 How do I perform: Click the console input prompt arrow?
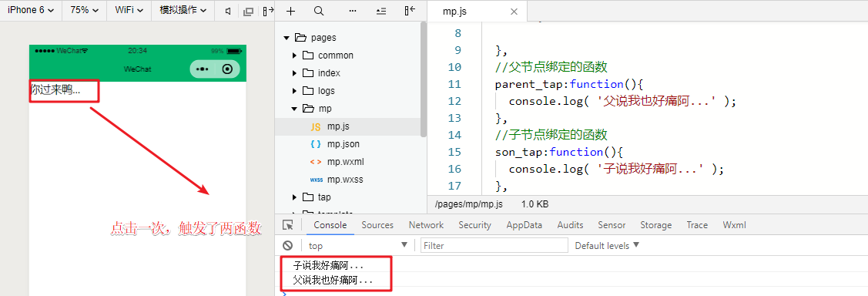pos(284,294)
